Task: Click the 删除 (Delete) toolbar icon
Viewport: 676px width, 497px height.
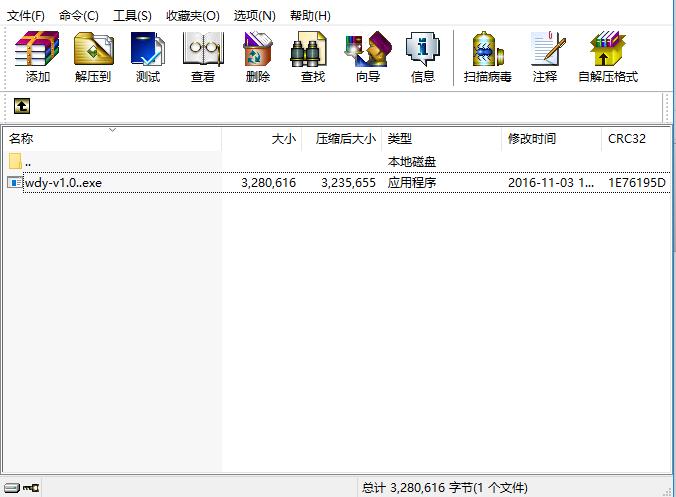Action: coord(258,57)
